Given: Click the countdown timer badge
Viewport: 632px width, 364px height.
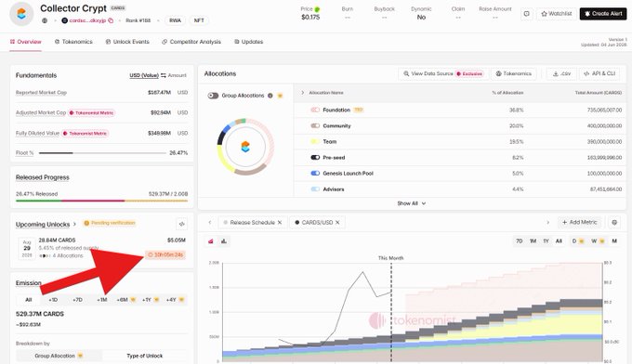Looking at the screenshot, I should 165,254.
